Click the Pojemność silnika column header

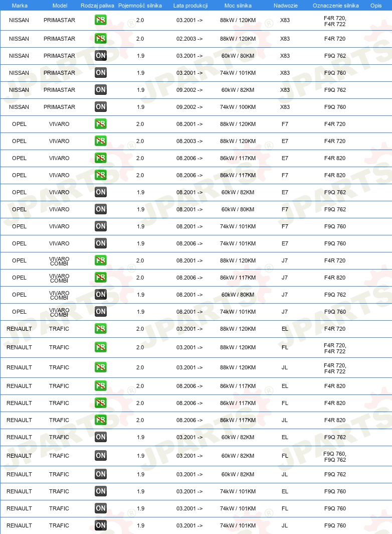(140, 6)
